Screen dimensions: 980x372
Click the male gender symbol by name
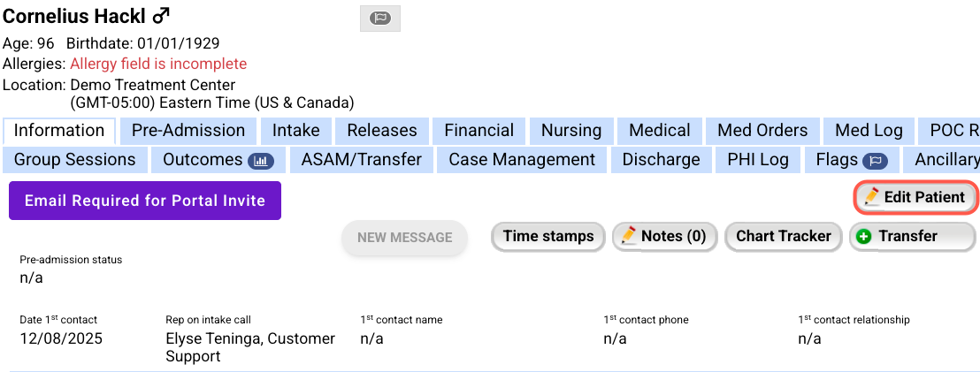click(161, 16)
